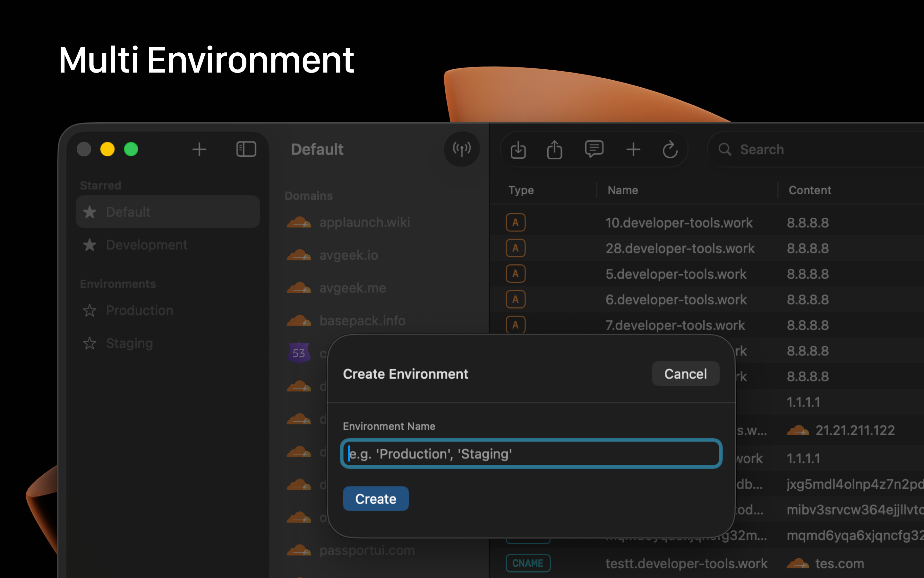This screenshot has width=924, height=578.
Task: Click proxy cloud icon beside tes.com
Action: click(798, 564)
